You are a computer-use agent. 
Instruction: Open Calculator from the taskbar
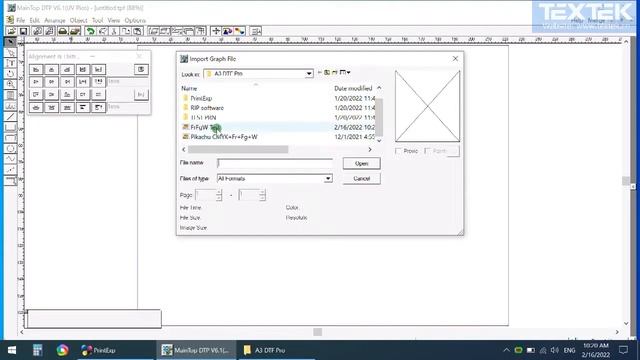38,350
